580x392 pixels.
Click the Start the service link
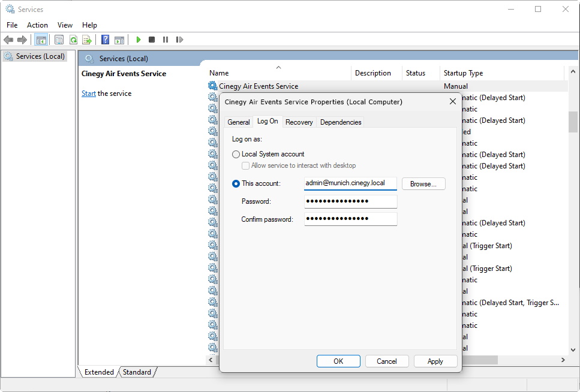[88, 94]
